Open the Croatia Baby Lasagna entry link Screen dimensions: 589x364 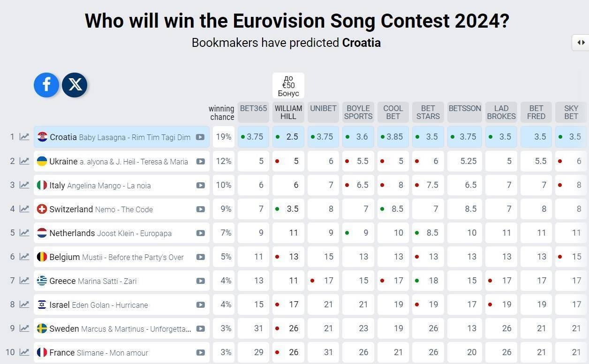point(120,137)
